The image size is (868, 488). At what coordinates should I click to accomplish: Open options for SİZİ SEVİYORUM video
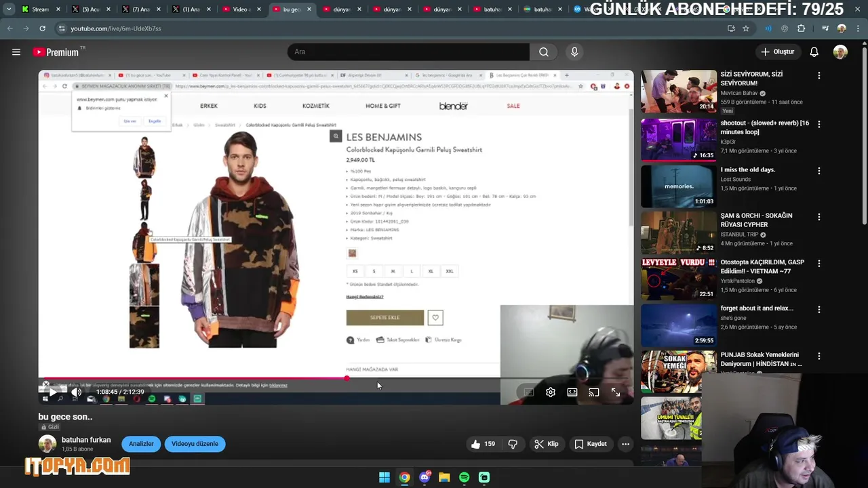coord(819,76)
